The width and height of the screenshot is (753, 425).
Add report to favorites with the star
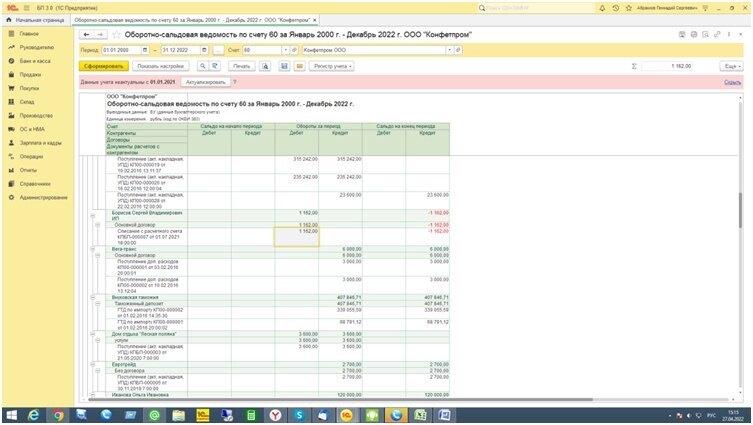pos(116,35)
